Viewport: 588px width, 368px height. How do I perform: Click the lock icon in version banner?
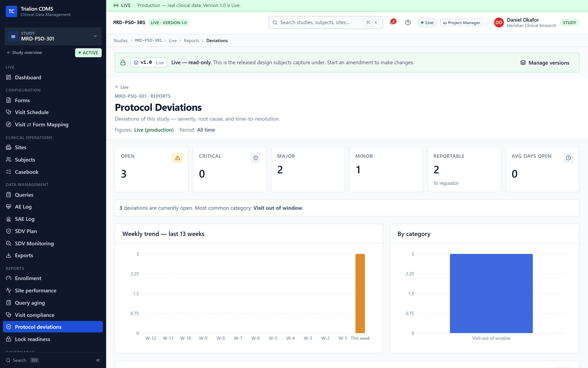tap(123, 63)
